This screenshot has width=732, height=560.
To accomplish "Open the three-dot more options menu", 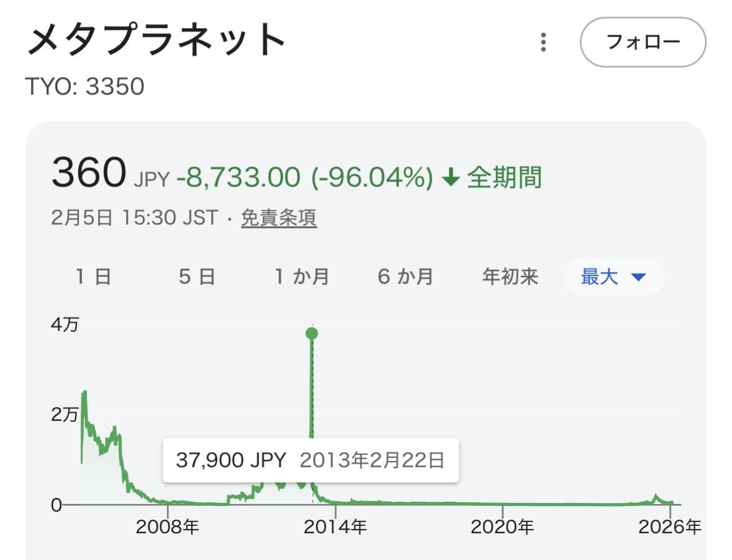I will click(x=543, y=42).
